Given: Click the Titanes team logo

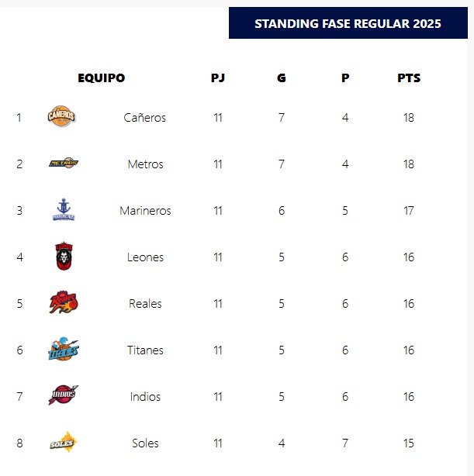Looking at the screenshot, I should point(63,350).
